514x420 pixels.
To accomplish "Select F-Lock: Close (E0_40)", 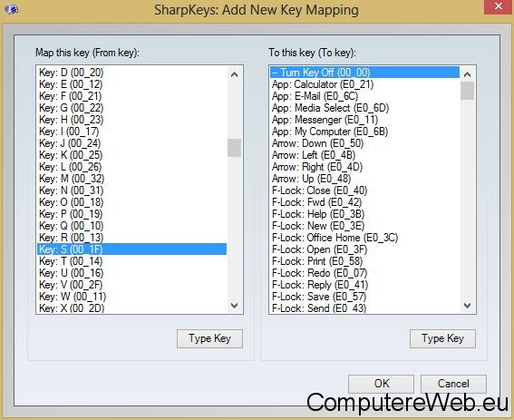I will coord(364,190).
